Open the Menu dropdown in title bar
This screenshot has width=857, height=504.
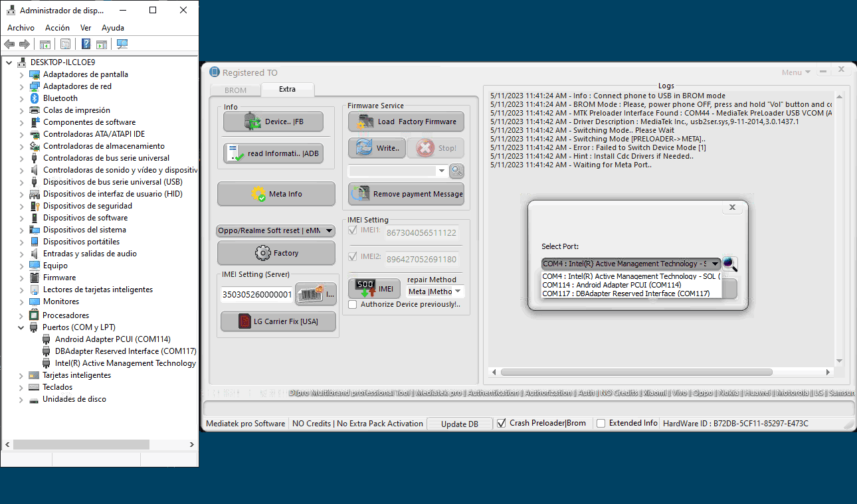coord(796,72)
